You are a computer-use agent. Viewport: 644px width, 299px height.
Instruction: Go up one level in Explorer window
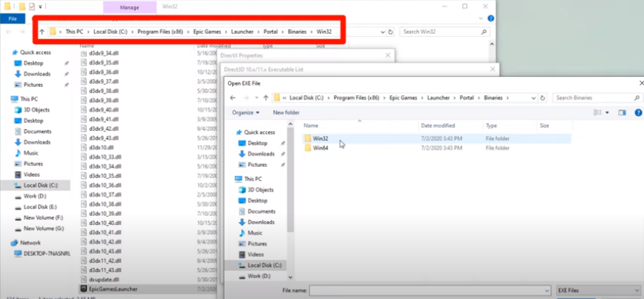click(42, 32)
